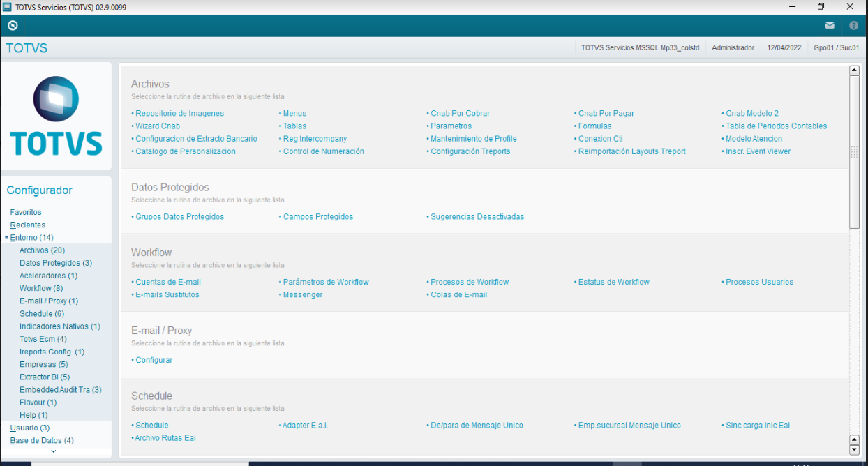
Task: Click the application icon in the title bar
Action: [7, 6]
